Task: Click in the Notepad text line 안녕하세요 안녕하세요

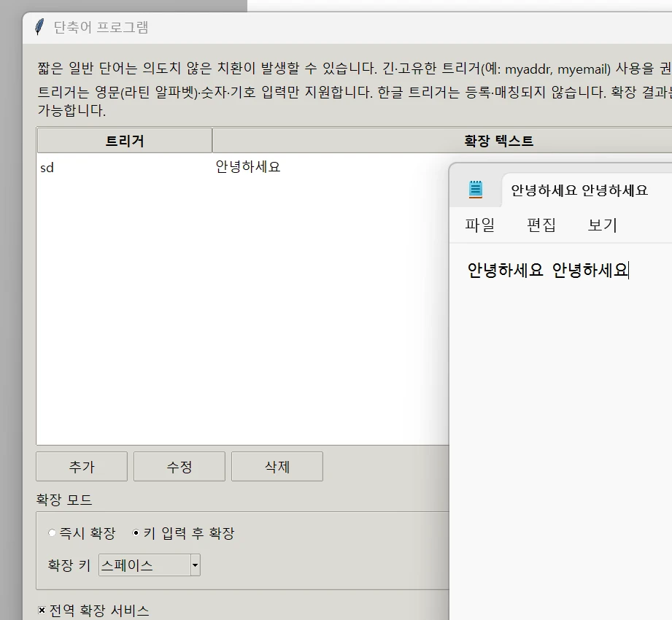Action: pyautogui.click(x=548, y=271)
